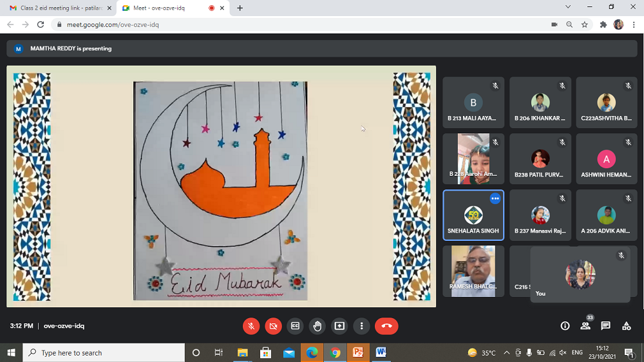Viewport: 644px width, 362px height.
Task: Open more options three-dot menu
Action: (362, 326)
